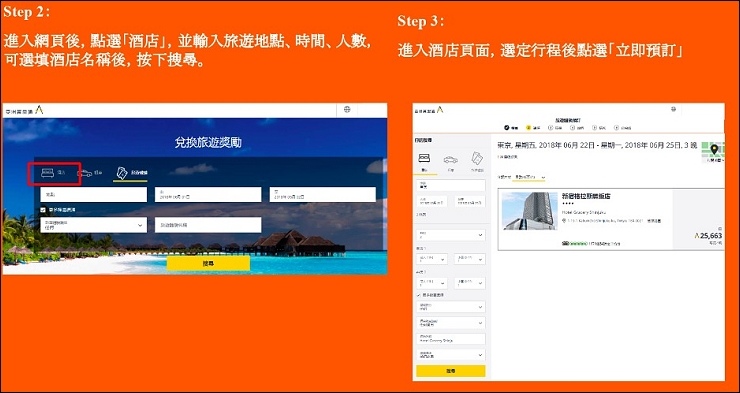Click the hotel name field containing Hotel Gracery
The width and height of the screenshot is (740, 393).
tap(451, 339)
